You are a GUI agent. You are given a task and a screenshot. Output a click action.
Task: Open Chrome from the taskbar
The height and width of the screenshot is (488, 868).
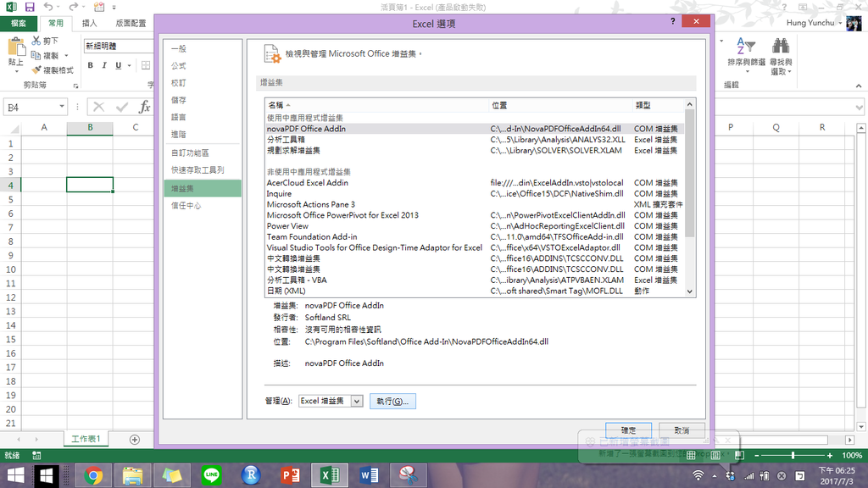pyautogui.click(x=93, y=475)
